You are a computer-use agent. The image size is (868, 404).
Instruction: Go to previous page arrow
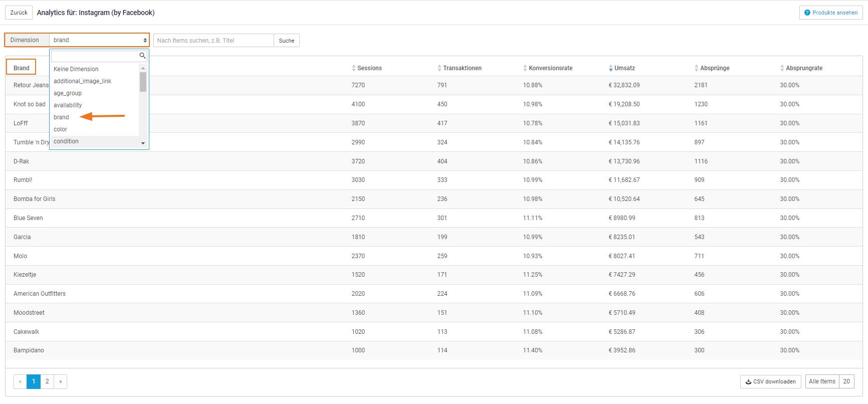(x=20, y=381)
